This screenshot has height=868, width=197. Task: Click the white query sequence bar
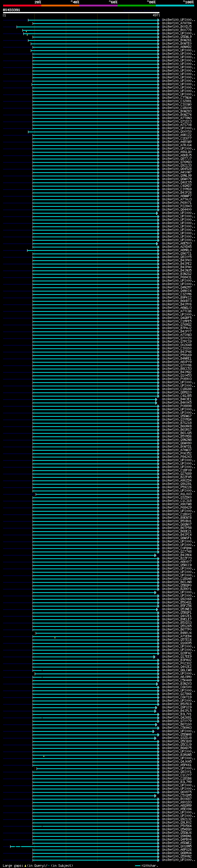81,13
